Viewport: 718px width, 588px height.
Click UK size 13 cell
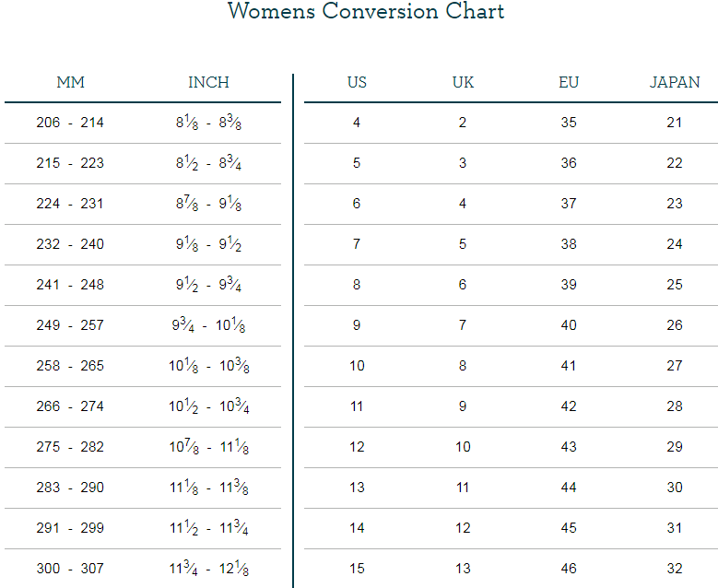pos(463,569)
